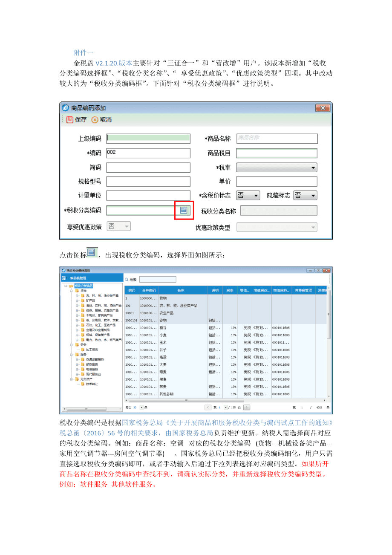Select the 农业产品 row in the table
The width and height of the screenshot is (392, 555).
[x=225, y=313]
